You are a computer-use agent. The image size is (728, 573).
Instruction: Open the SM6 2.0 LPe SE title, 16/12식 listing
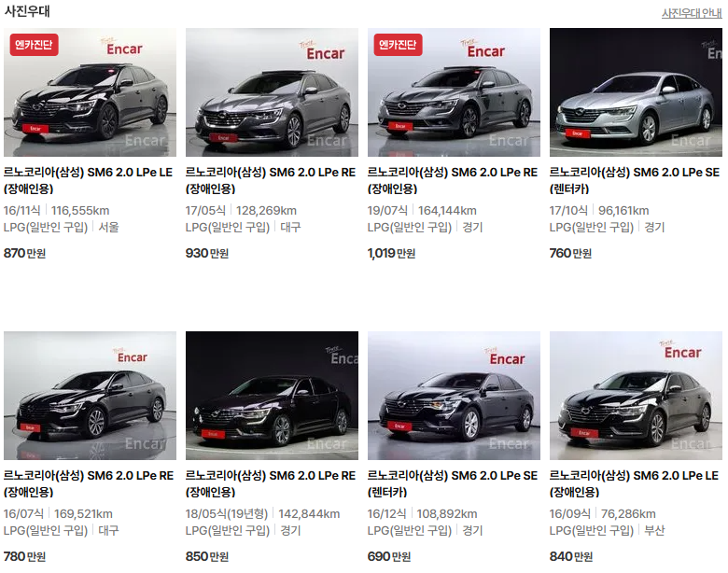click(x=453, y=483)
